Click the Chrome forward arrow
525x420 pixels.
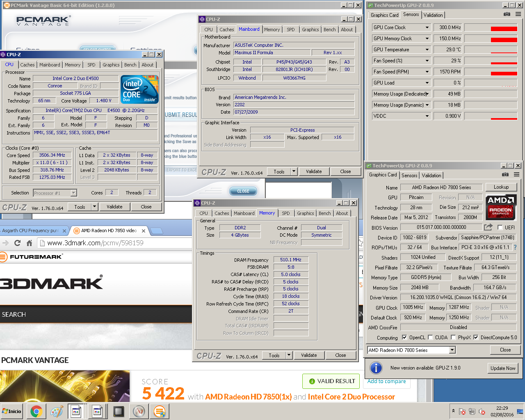pos(5,243)
